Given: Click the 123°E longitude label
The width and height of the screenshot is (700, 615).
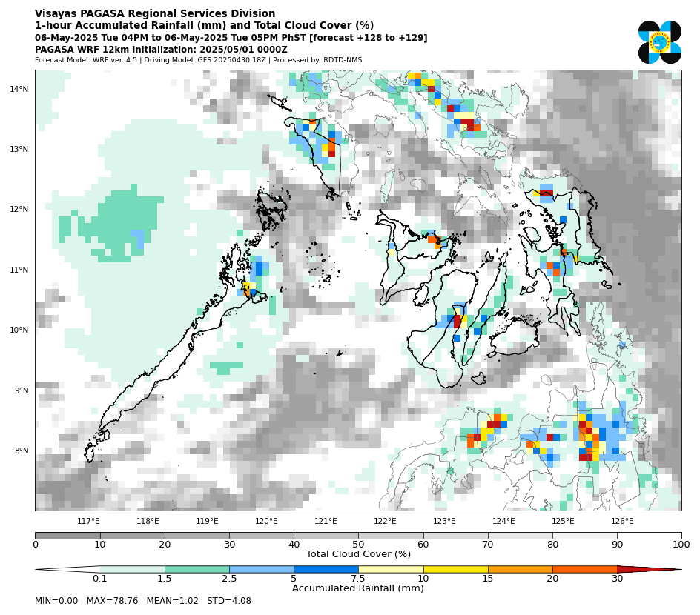Looking at the screenshot, I should pyautogui.click(x=445, y=521).
